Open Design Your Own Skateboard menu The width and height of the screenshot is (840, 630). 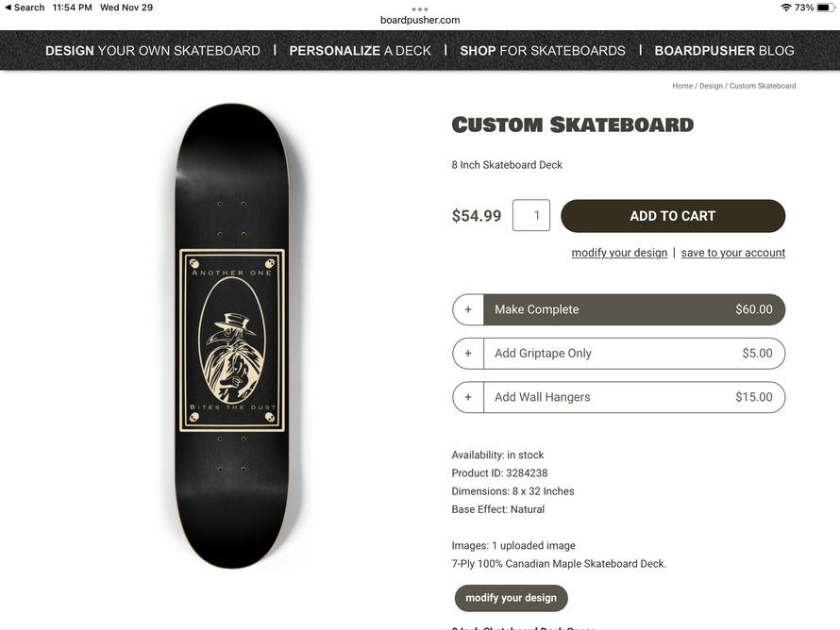click(x=153, y=51)
